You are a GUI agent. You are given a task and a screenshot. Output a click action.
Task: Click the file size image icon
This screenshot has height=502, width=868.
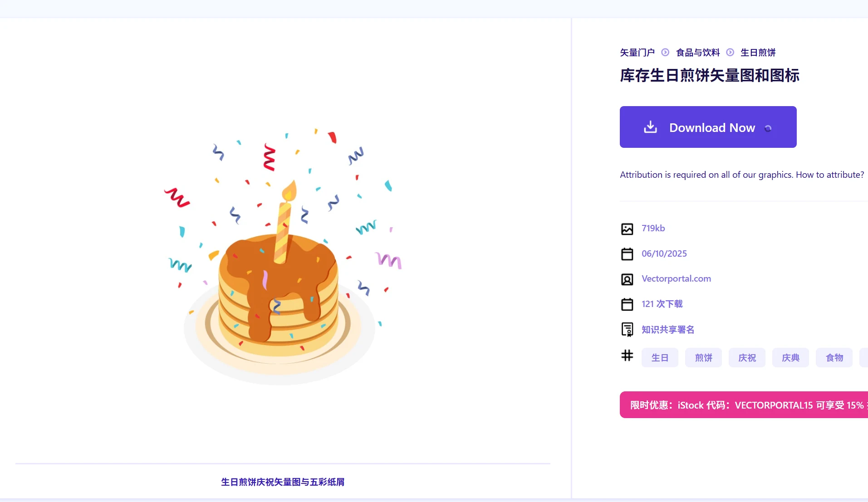[x=627, y=229]
